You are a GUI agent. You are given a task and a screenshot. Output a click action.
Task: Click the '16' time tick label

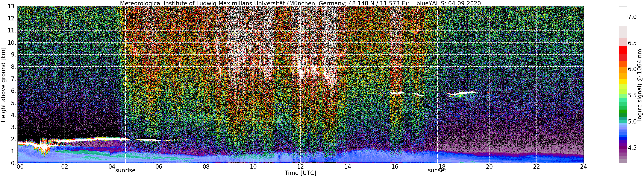(x=395, y=166)
